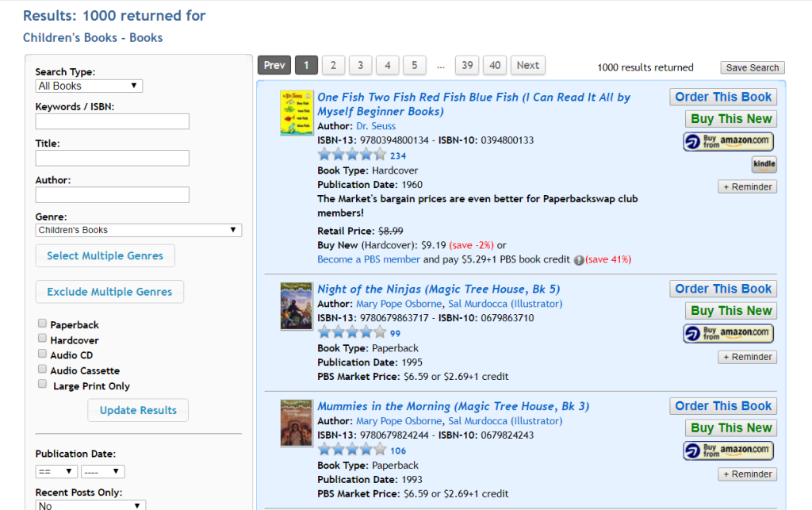The height and width of the screenshot is (510, 812).
Task: Open Select Multiple Genres
Action: pyautogui.click(x=105, y=255)
